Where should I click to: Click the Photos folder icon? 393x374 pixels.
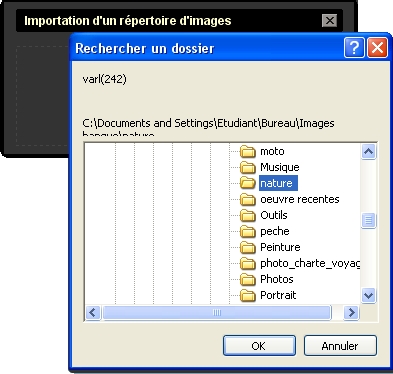[248, 279]
